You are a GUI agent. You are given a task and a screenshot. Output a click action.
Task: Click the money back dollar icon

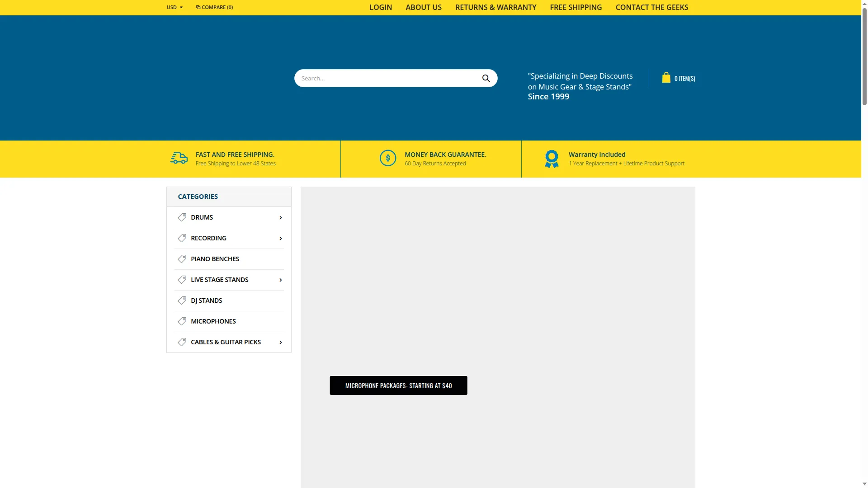[388, 158]
